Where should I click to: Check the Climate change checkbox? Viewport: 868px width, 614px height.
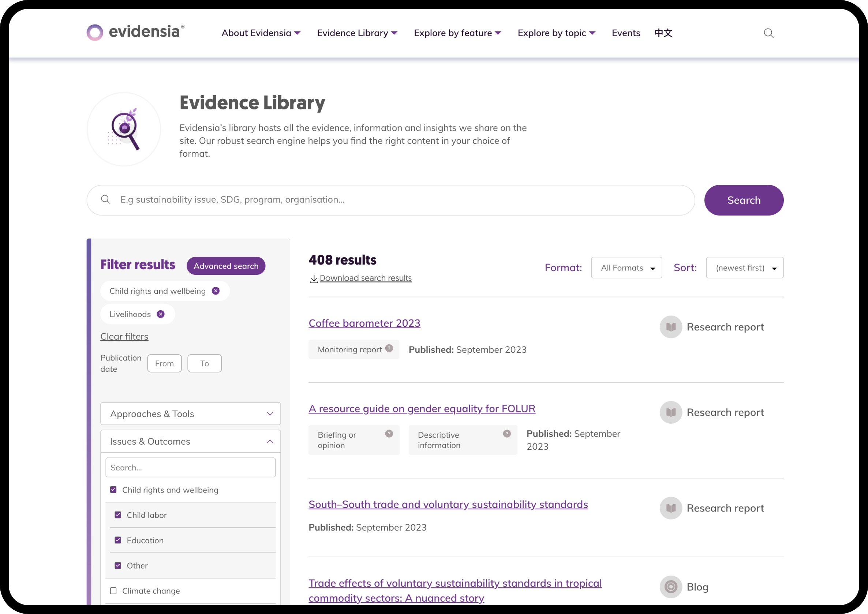113,591
